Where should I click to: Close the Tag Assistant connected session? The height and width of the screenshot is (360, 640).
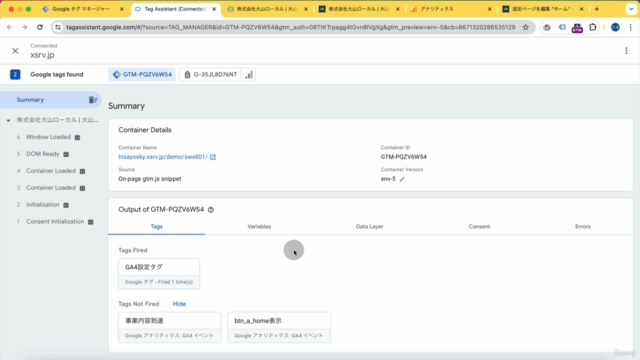point(15,51)
